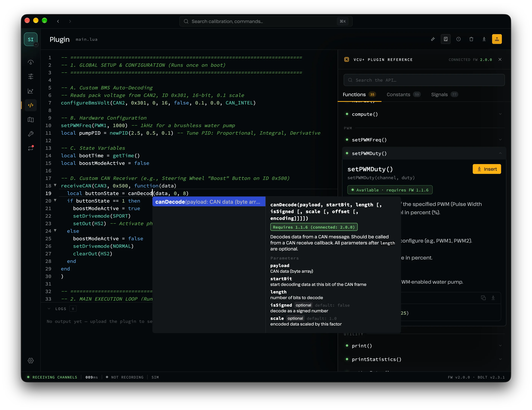532x410 pixels.
Task: Click FW v2.0.0 · BOLT v2.3.1 version text
Action: 476,377
